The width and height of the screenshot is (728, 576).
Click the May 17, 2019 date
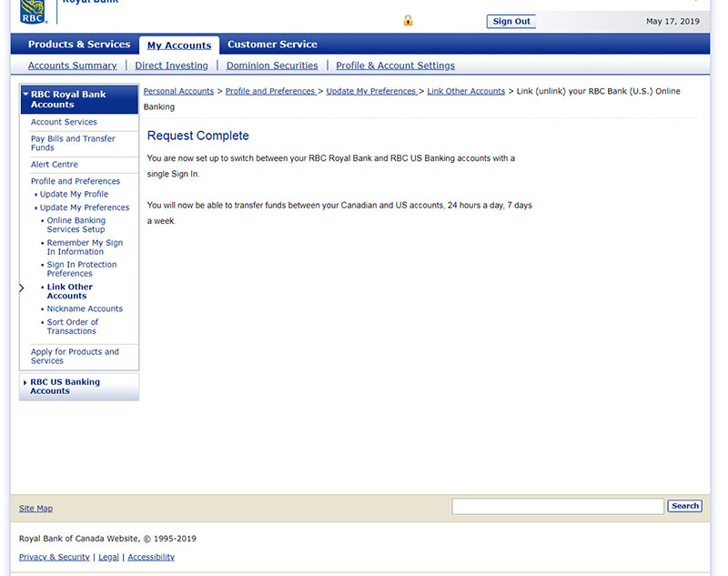coord(672,21)
